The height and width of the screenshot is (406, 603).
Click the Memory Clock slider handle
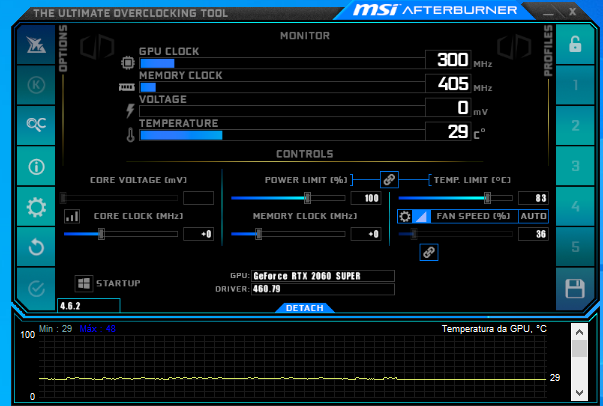(259, 234)
